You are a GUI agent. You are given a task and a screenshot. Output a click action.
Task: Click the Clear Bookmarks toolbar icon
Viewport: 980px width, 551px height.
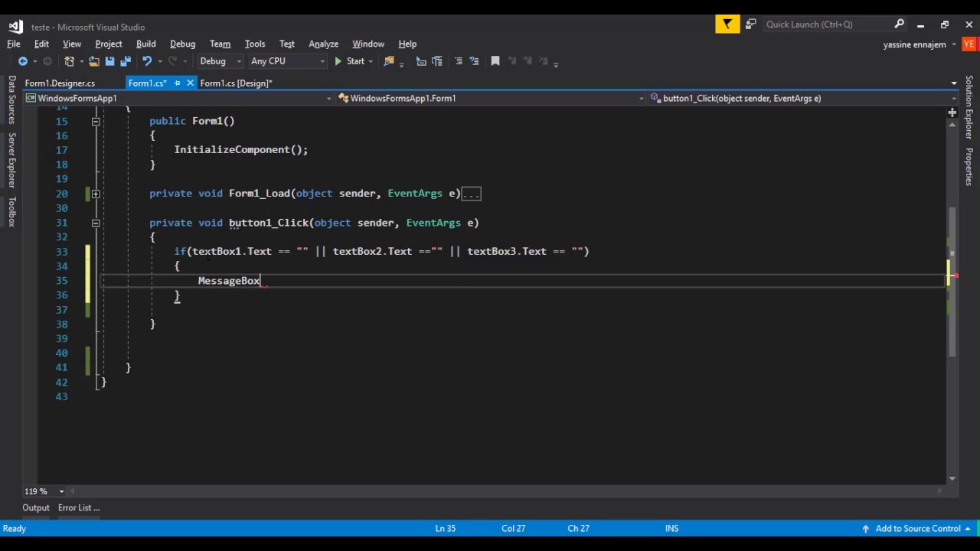click(543, 61)
